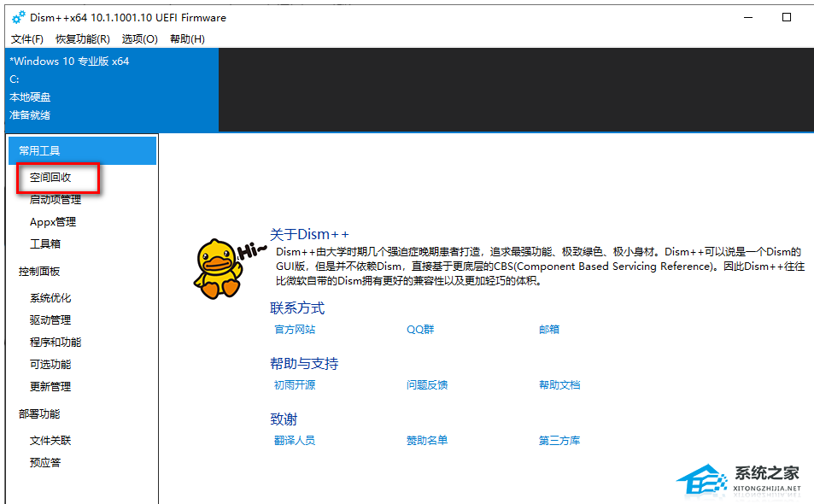This screenshot has width=814, height=504.
Task: Open 更新管理 in the sidebar
Action: (x=50, y=387)
